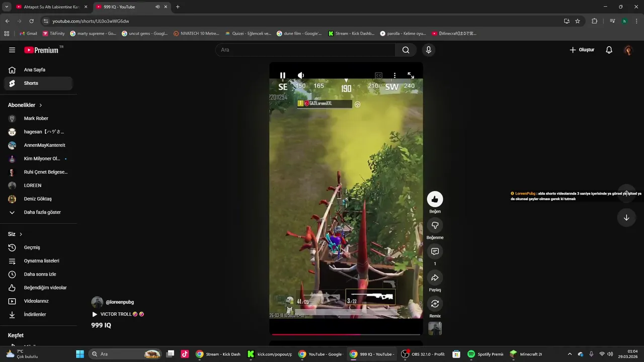
Task: Bookmark this page with star icon
Action: tap(578, 21)
